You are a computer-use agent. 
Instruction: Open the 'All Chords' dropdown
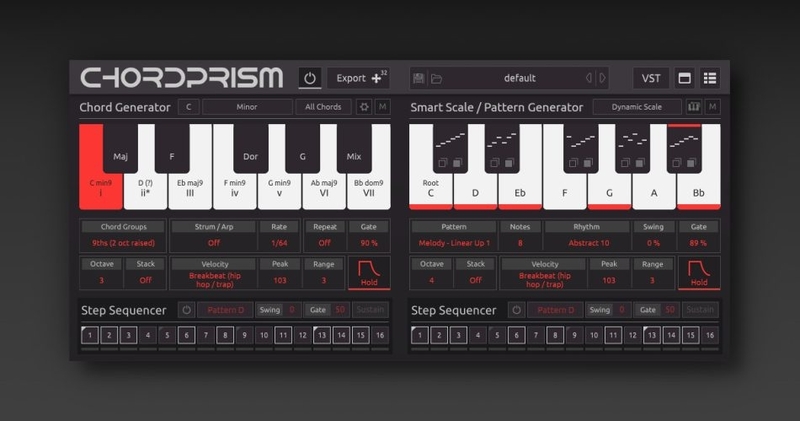coord(323,107)
